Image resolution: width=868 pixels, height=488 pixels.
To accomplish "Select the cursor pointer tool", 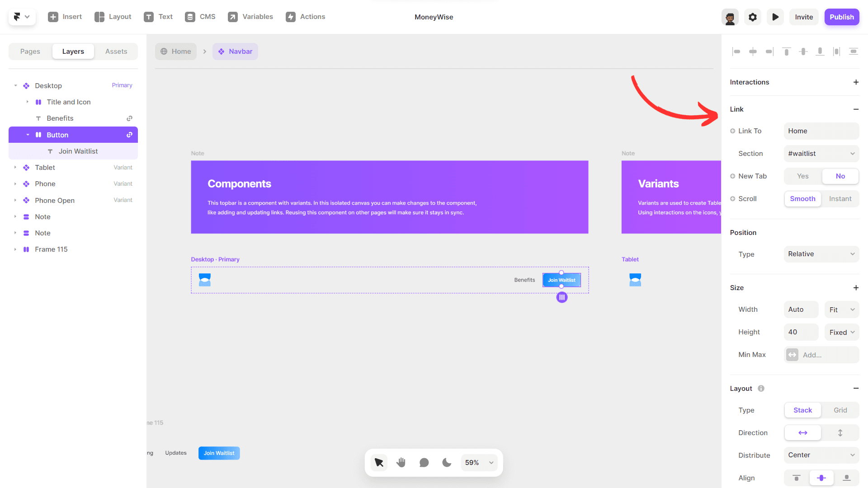I will [379, 462].
